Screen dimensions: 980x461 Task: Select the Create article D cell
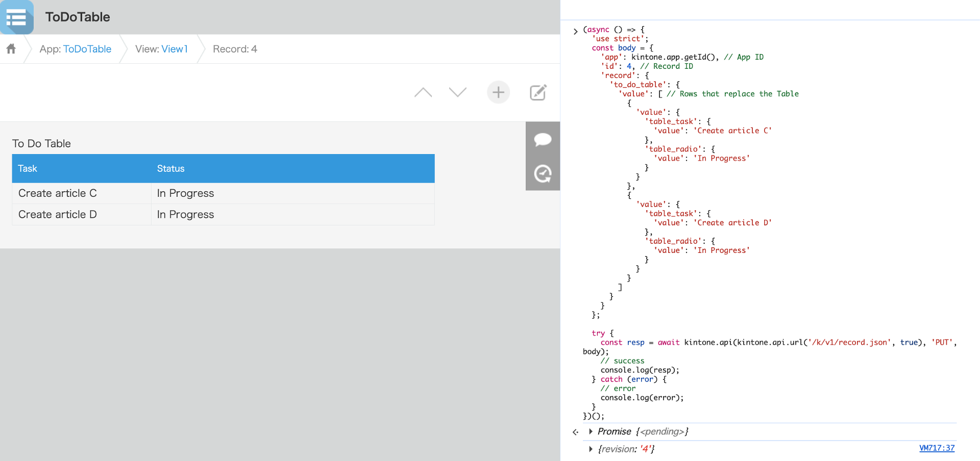tap(82, 215)
